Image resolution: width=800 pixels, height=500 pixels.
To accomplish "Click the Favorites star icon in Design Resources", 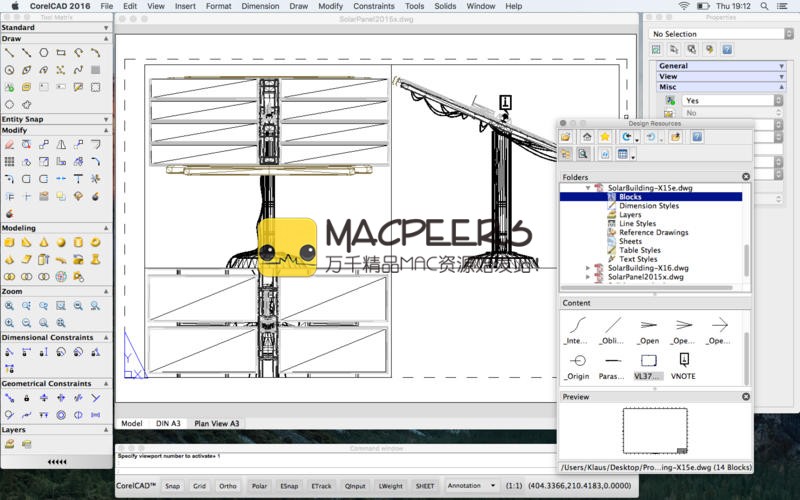I will pos(605,136).
